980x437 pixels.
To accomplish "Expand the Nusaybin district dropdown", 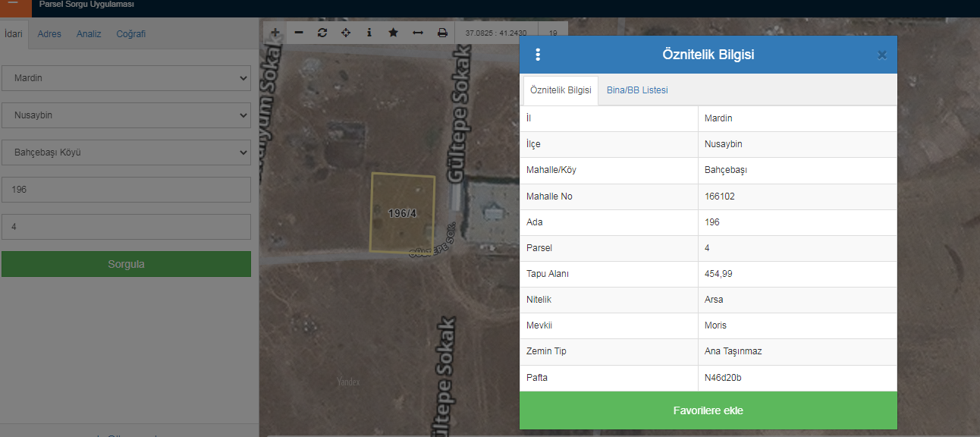I will tap(126, 115).
